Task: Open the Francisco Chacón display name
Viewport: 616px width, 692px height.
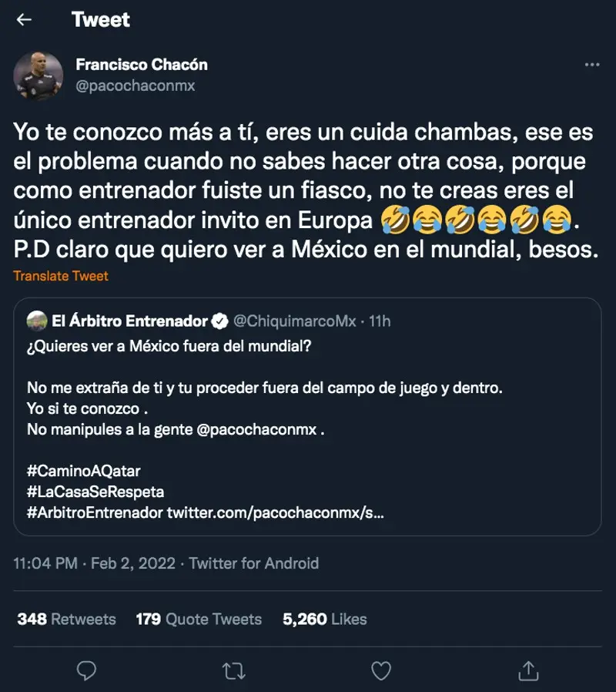Action: (x=142, y=65)
